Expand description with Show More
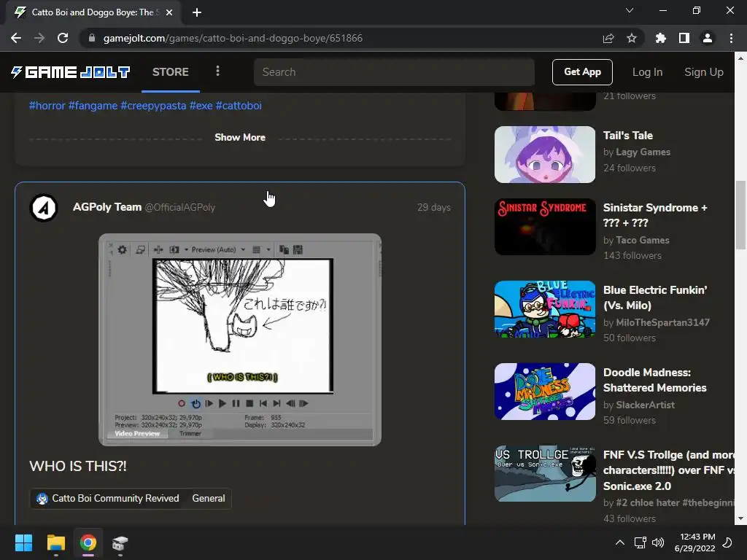Screen dimensions: 747x560 click(x=240, y=137)
